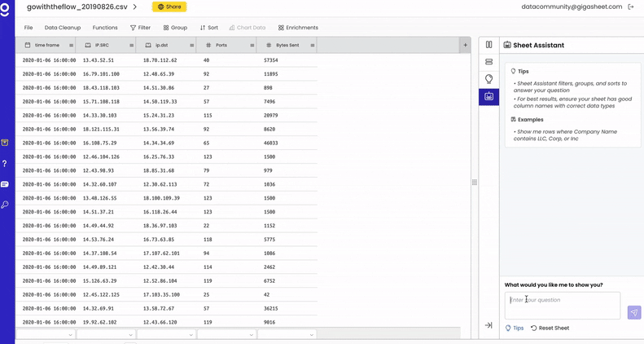The image size is (644, 344).
Task: Click the panel resize grip handle
Action: pyautogui.click(x=475, y=182)
